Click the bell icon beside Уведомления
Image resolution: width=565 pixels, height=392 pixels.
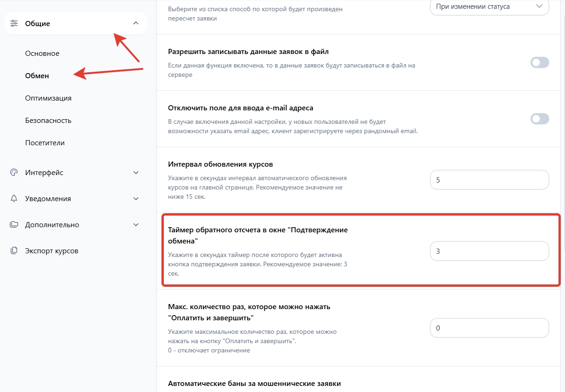[14, 199]
